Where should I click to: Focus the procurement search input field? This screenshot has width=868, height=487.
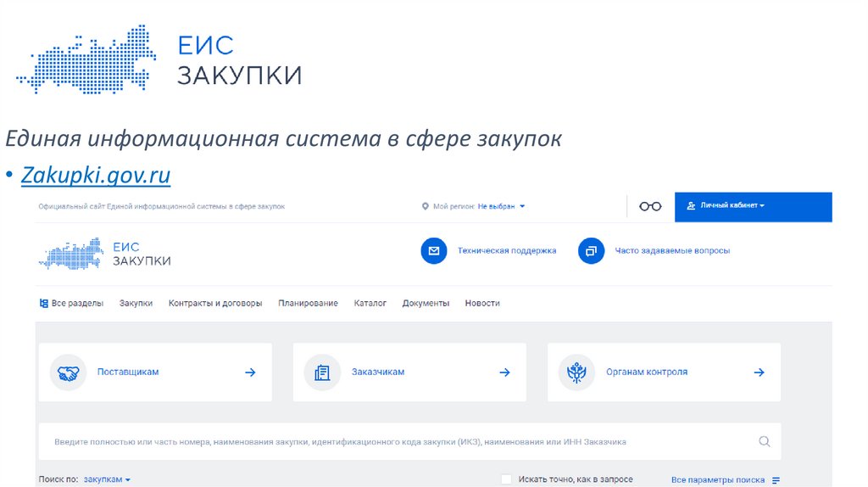click(x=409, y=441)
